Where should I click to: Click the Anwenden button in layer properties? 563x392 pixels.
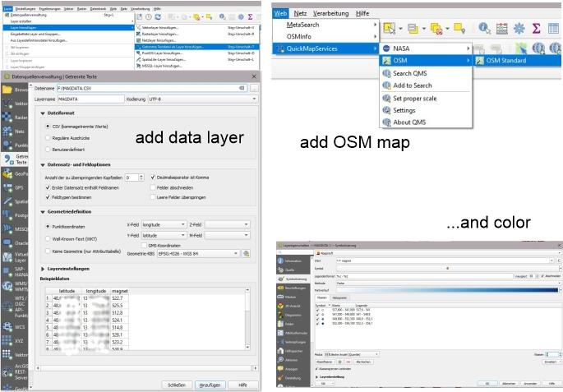tap(530, 384)
